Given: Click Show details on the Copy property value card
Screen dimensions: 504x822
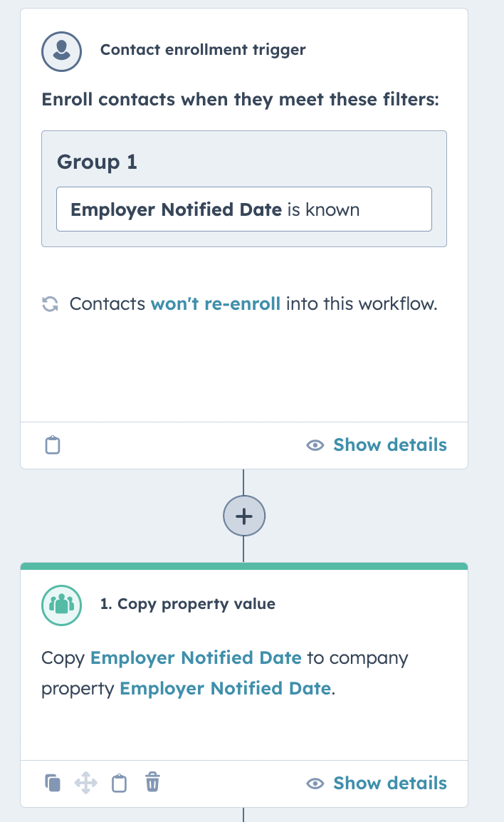Looking at the screenshot, I should tap(390, 783).
